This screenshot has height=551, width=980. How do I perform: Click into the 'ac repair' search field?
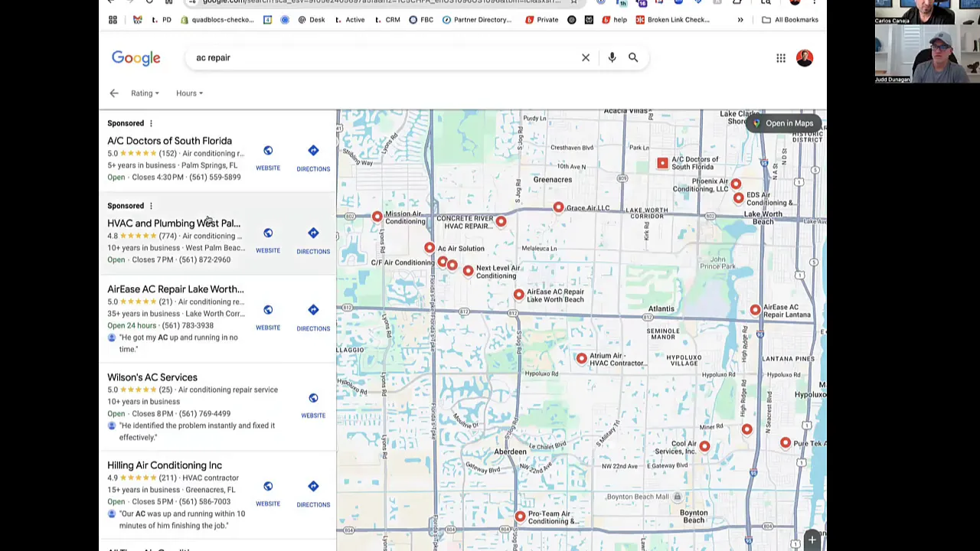383,57
